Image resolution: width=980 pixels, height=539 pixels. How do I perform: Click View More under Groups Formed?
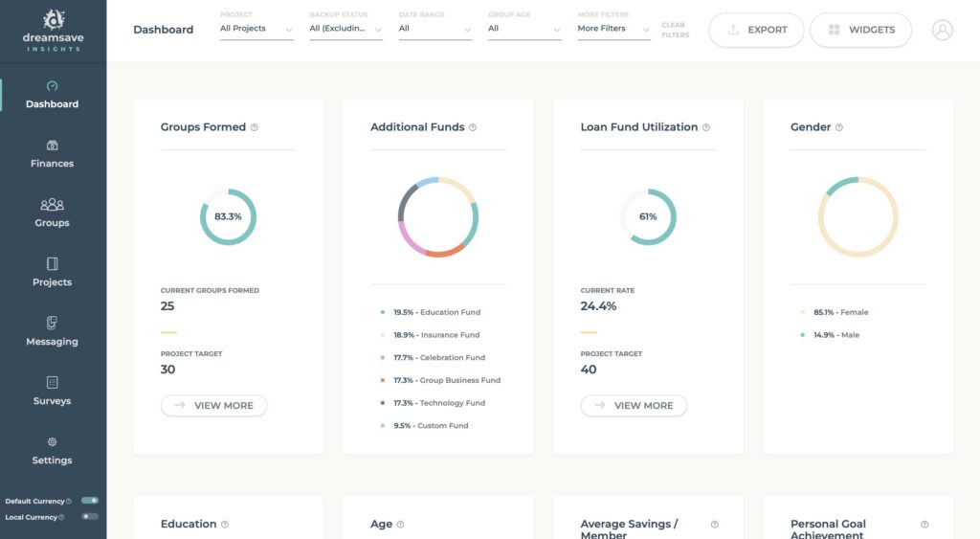click(213, 406)
